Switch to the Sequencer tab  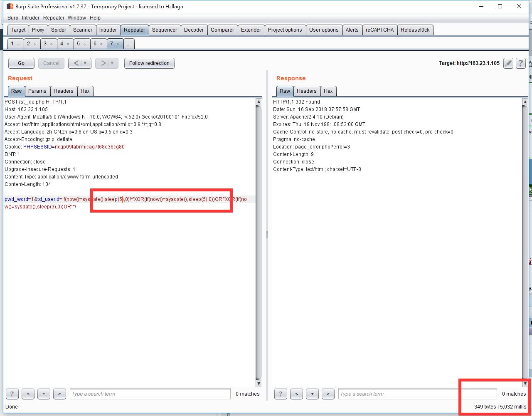pos(165,30)
